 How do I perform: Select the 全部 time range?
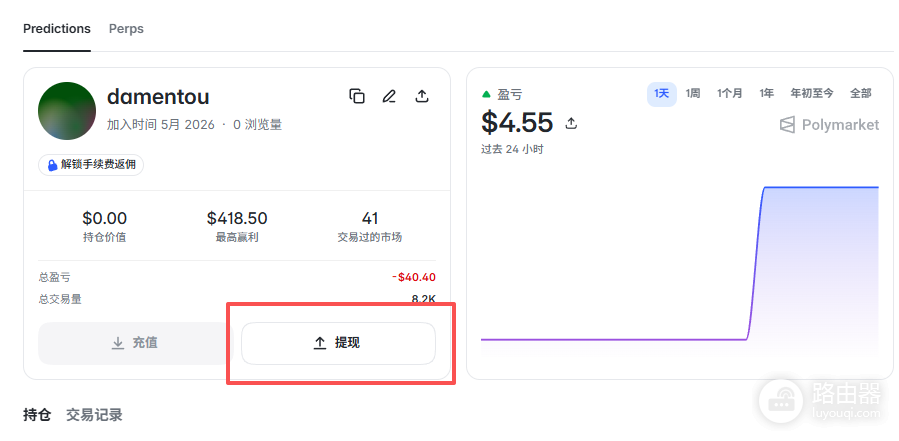[861, 93]
